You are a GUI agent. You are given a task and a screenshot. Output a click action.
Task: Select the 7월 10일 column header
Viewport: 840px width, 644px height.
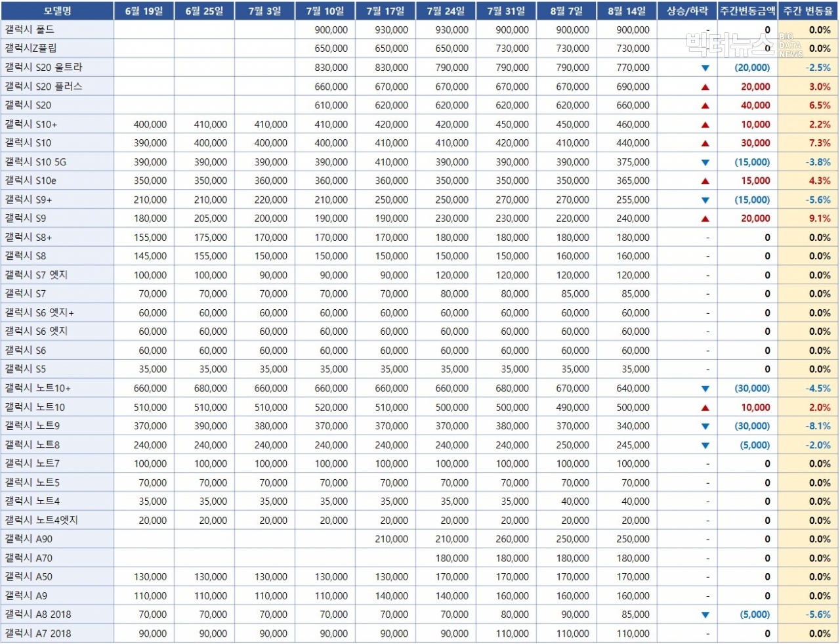tap(325, 11)
